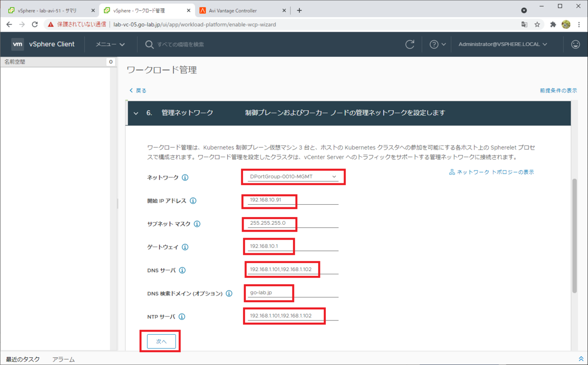This screenshot has width=588, height=365.
Task: Click the 次へ button
Action: [162, 341]
